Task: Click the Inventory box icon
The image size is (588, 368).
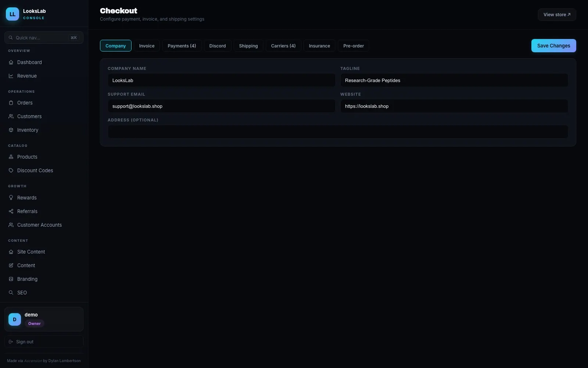Action: 11,130
